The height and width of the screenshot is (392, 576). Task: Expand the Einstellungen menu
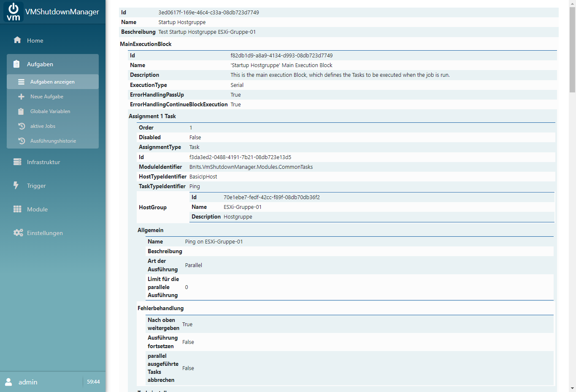pos(53,233)
